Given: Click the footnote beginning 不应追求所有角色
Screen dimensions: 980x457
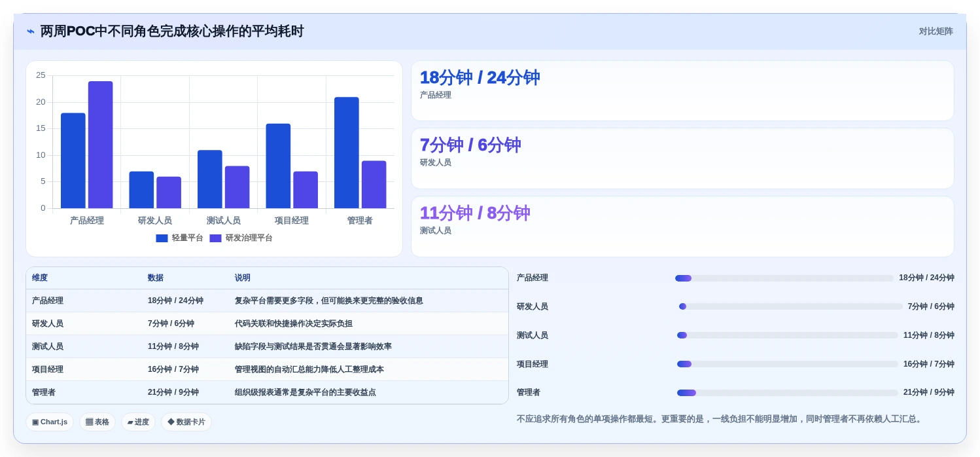Looking at the screenshot, I should click(720, 419).
